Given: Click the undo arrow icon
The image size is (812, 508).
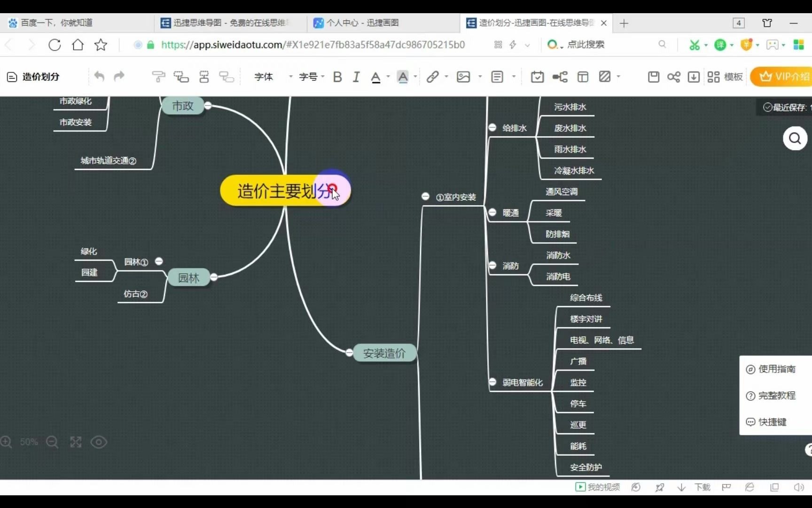Looking at the screenshot, I should click(99, 76).
